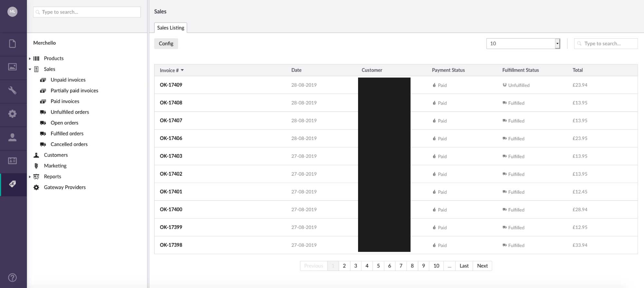Click the Help question mark icon
Viewport: 644px width, 288px height.
pyautogui.click(x=13, y=277)
